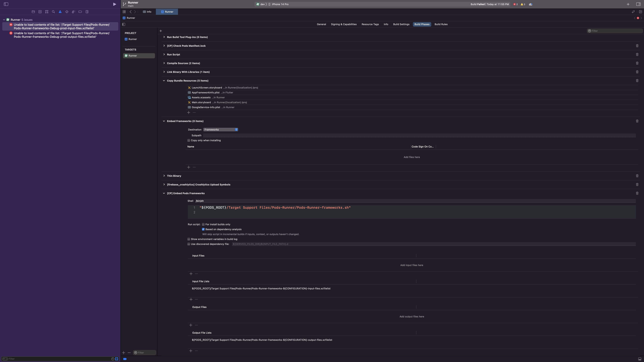Enable For install builds only
Screen dimensions: 644x362
203,224
